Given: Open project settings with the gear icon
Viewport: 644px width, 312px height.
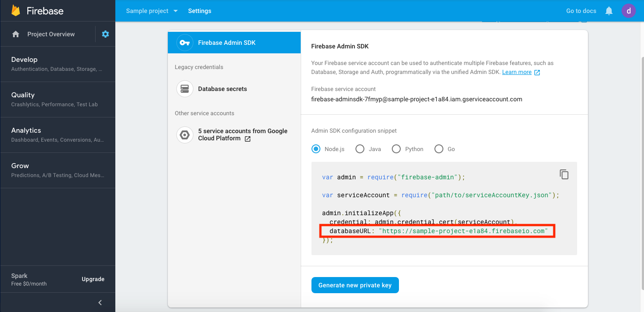Looking at the screenshot, I should (105, 34).
